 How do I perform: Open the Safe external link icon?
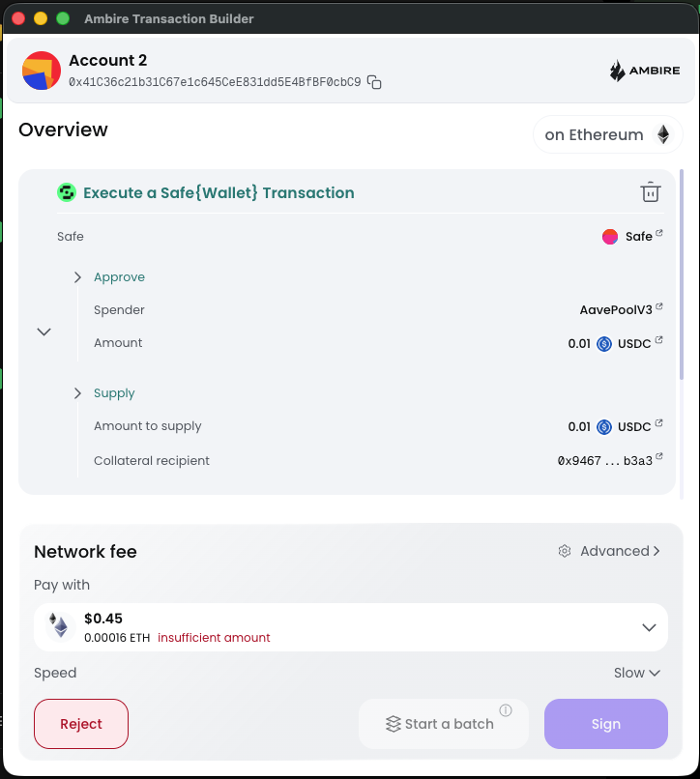659,233
